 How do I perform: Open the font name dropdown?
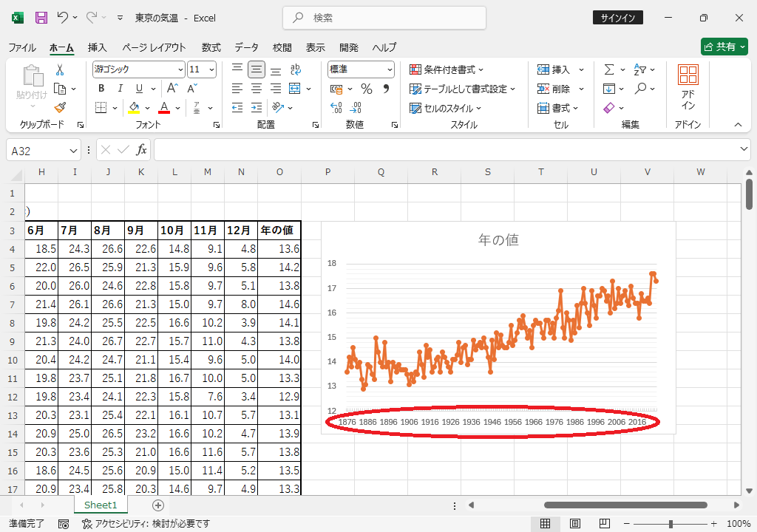pos(180,69)
